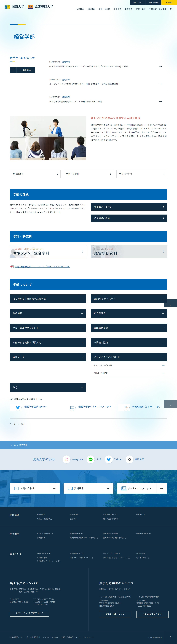Click the 交通アクセス header button

pos(138,3)
